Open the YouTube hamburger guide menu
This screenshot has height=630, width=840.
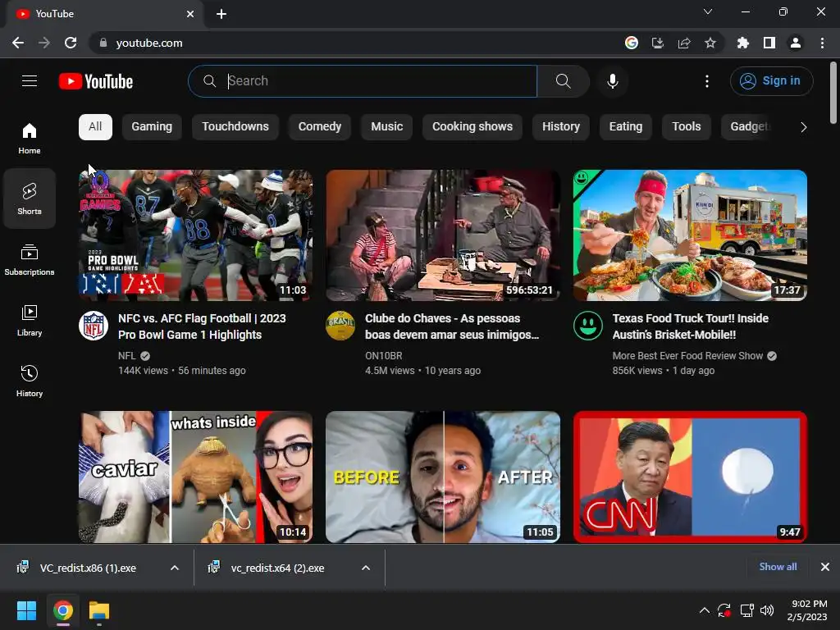(30, 81)
